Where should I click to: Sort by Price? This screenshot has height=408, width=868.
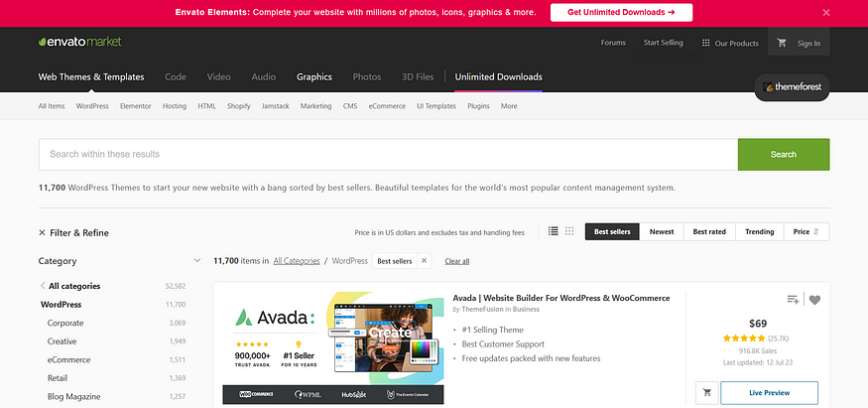point(806,231)
